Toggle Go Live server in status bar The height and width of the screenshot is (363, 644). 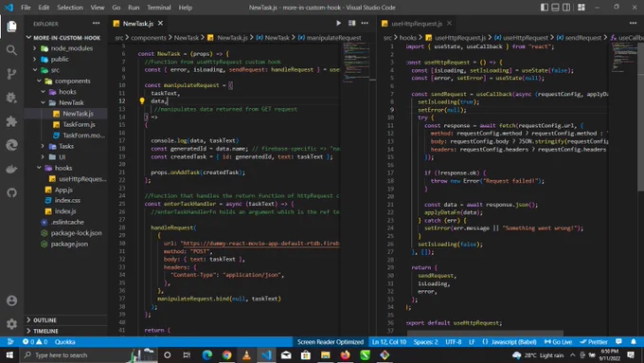coord(558,341)
